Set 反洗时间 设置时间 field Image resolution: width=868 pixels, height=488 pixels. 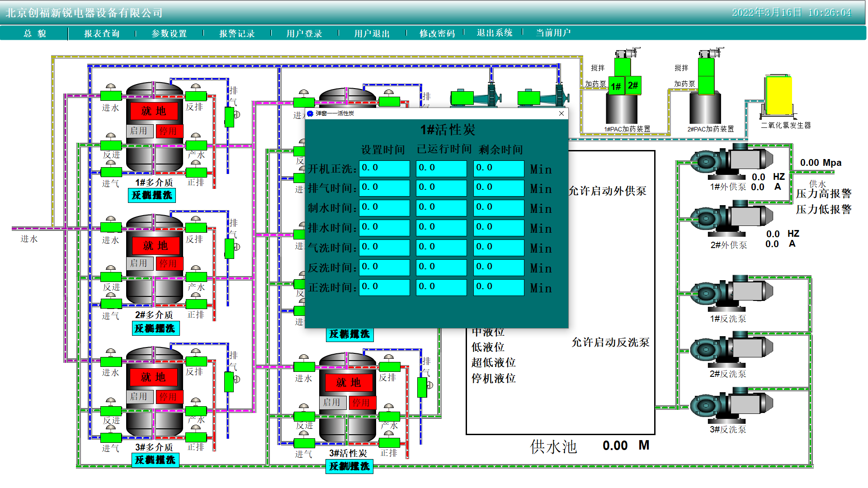384,267
